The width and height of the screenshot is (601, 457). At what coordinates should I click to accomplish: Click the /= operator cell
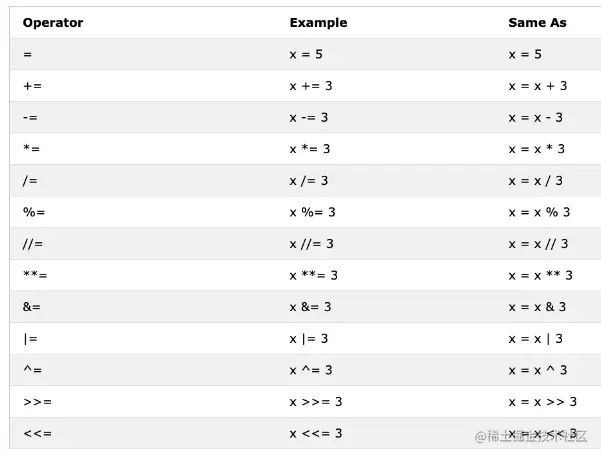coord(31,181)
